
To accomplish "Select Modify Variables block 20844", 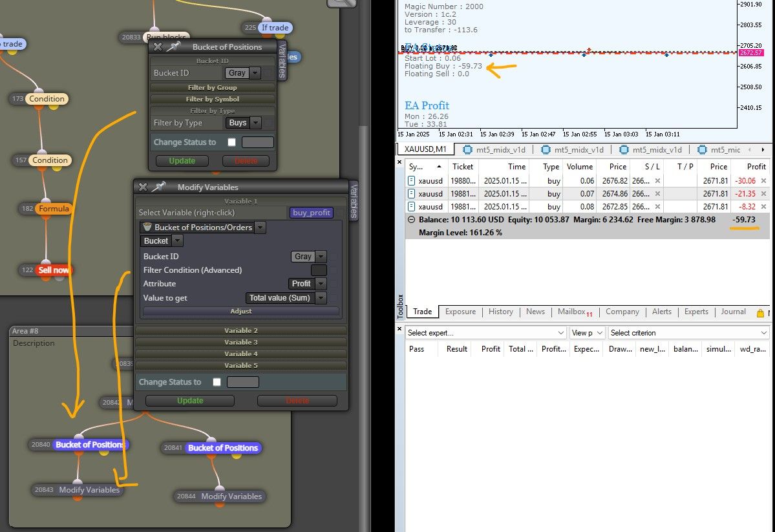I will [x=231, y=496].
